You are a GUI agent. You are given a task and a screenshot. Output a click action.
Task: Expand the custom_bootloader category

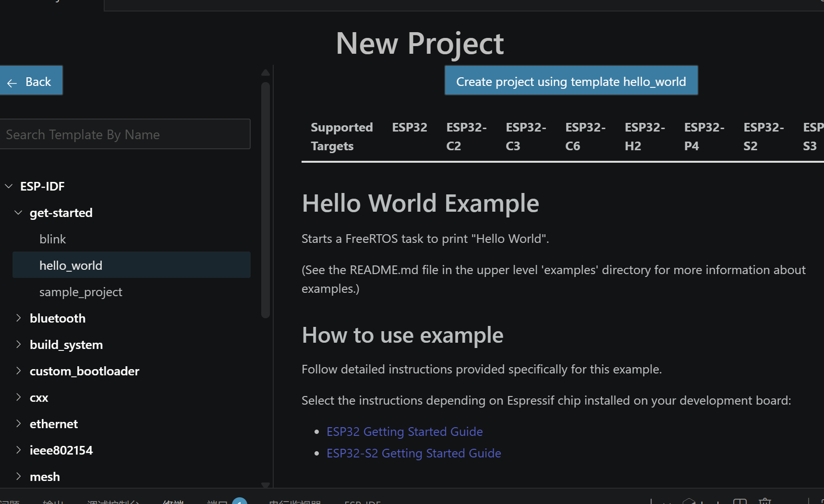18,371
